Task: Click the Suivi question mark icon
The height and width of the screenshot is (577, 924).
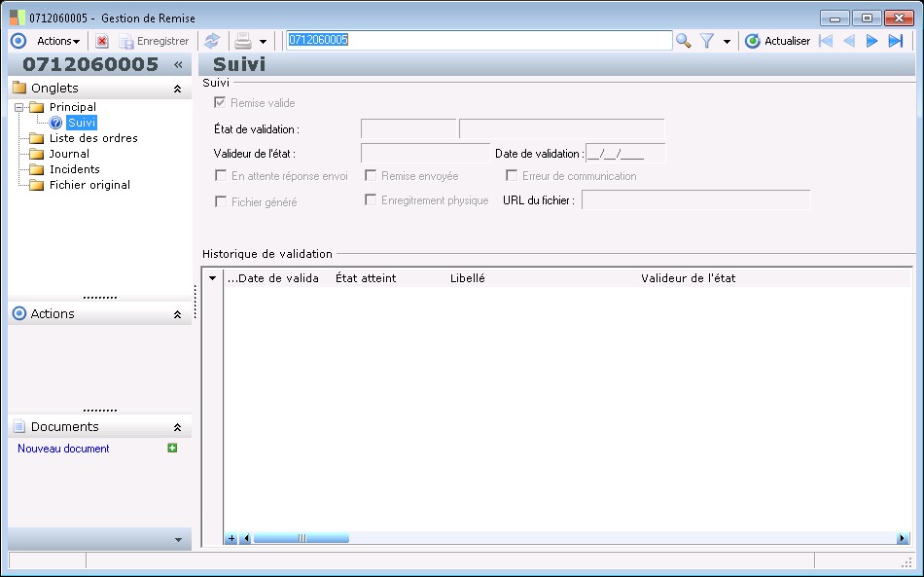Action: tap(55, 123)
